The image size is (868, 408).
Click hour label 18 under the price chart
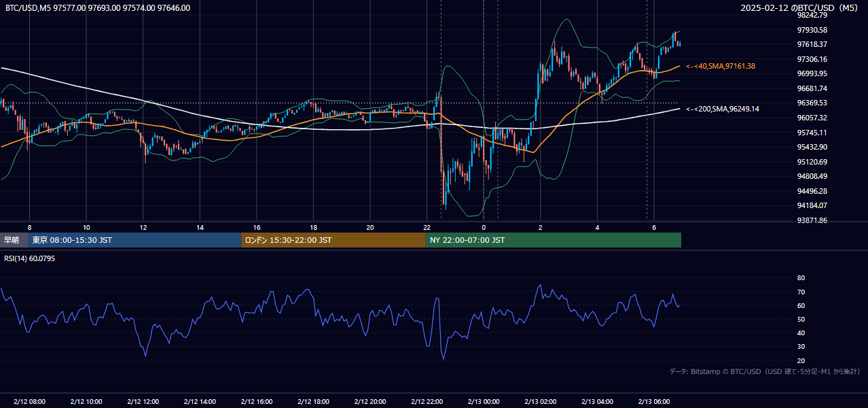313,227
